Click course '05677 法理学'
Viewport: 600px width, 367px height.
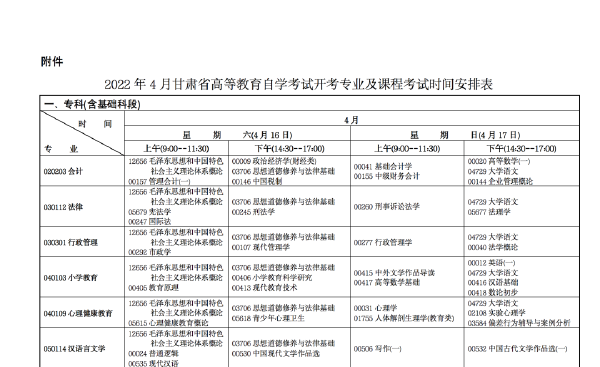[x=489, y=212]
